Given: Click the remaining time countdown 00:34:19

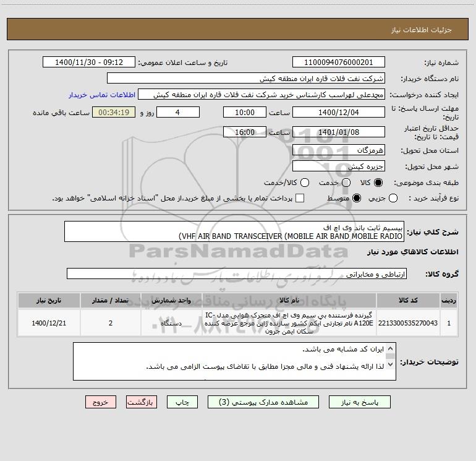Looking at the screenshot, I should tap(114, 112).
